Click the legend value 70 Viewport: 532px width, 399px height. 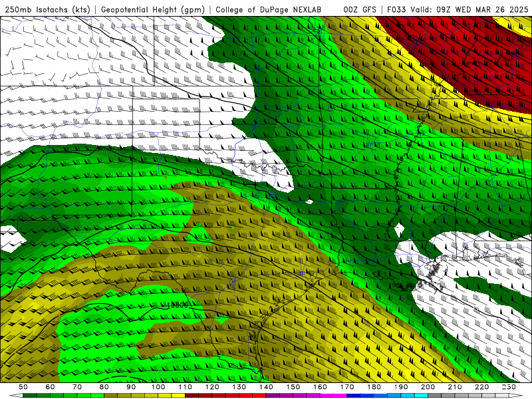click(77, 387)
